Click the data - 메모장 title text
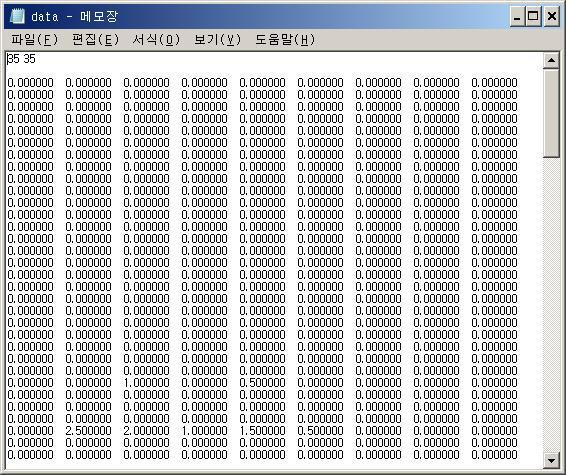 coord(74,16)
